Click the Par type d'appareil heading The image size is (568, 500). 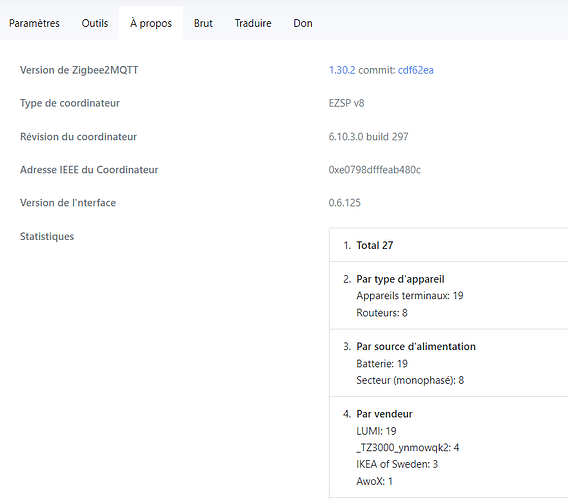click(x=400, y=279)
